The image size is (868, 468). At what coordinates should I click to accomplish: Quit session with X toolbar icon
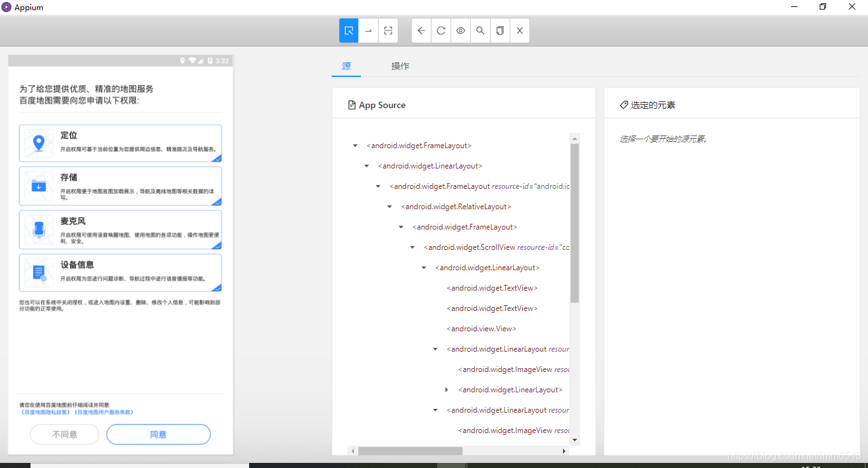click(520, 31)
